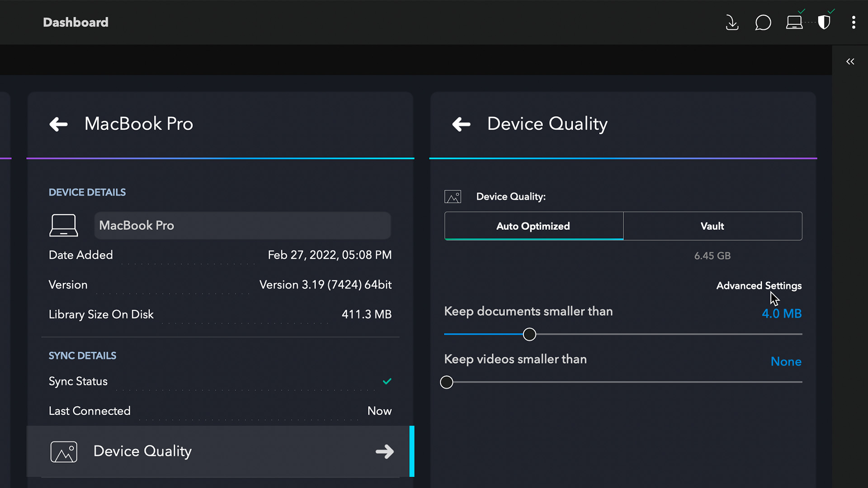This screenshot has height=488, width=868.
Task: Click the Device Quality image icon
Action: 453,197
